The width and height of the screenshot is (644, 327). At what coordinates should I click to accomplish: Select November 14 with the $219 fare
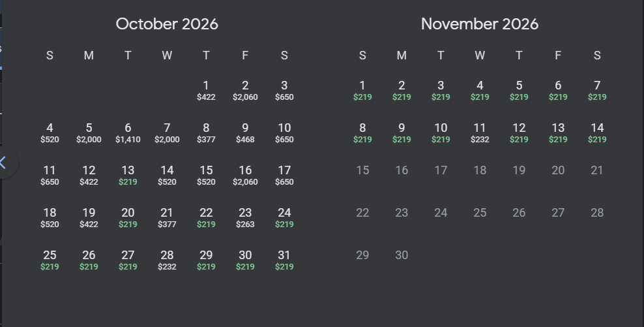click(x=597, y=133)
